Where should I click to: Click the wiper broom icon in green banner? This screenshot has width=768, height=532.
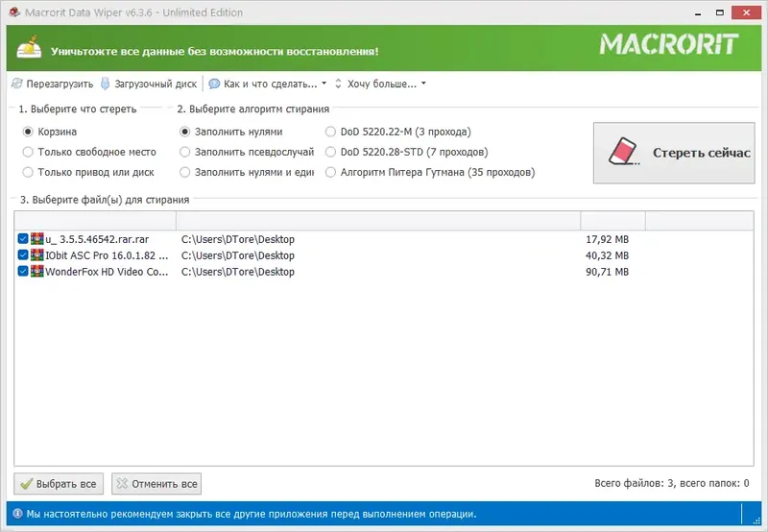pos(30,47)
